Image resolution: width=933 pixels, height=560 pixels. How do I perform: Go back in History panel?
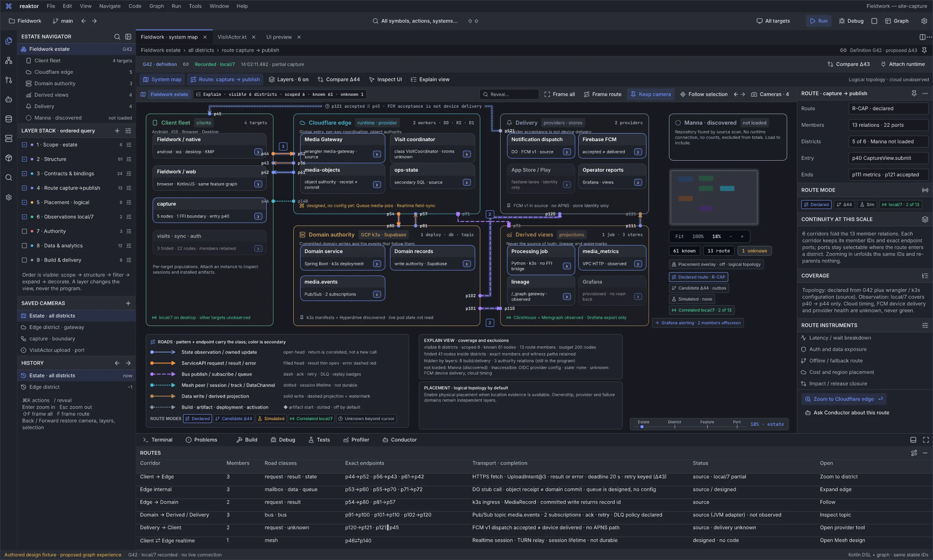click(x=117, y=363)
